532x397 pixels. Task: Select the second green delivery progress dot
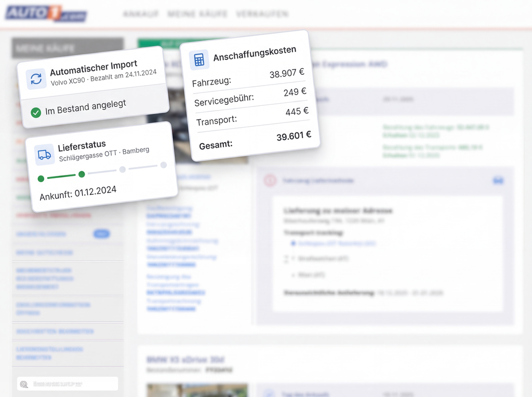coord(82,174)
